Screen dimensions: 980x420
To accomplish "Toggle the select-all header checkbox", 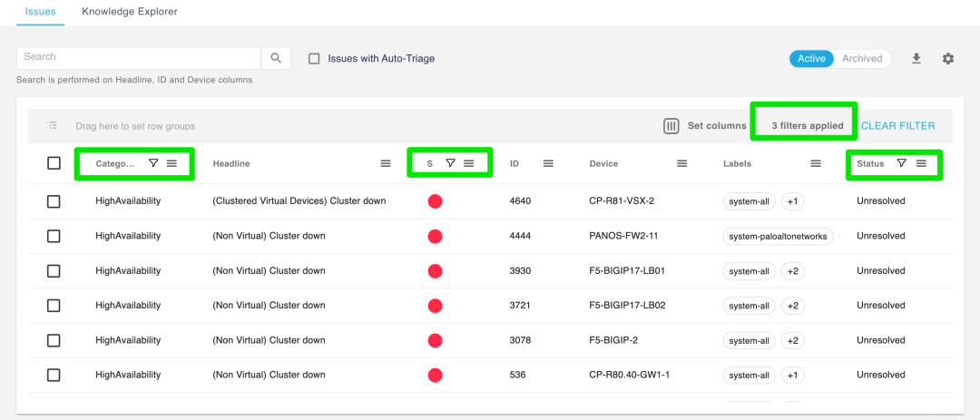I will coord(54,163).
